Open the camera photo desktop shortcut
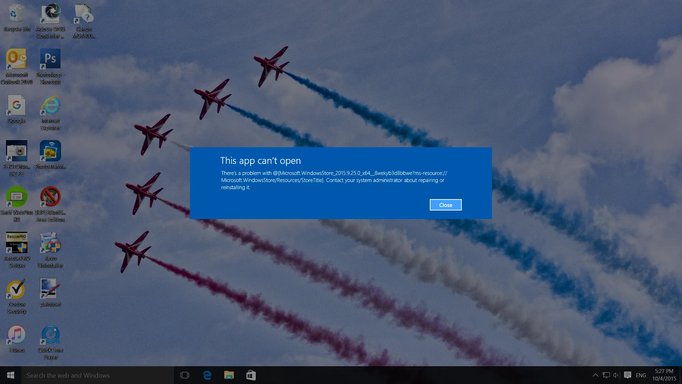Screen dimensions: 682x384 click(17, 158)
